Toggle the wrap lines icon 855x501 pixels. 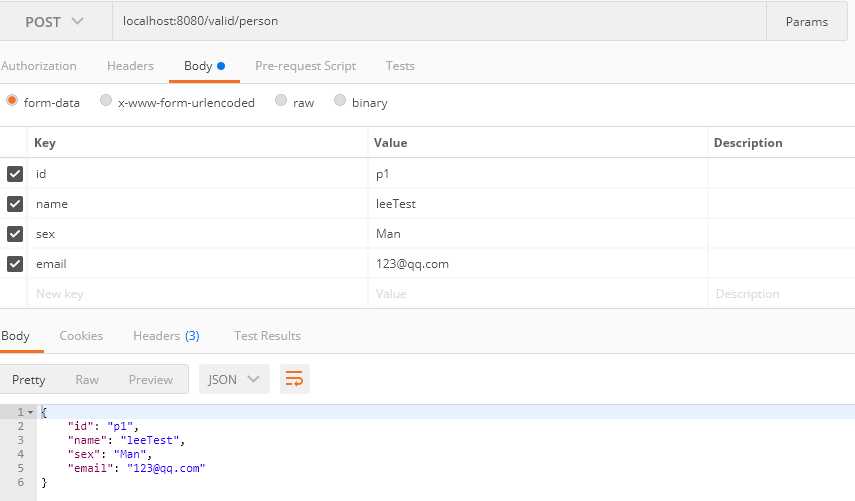coord(294,379)
